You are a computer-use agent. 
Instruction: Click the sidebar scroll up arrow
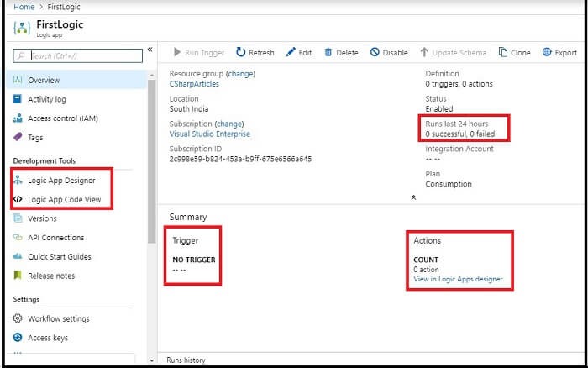point(151,76)
